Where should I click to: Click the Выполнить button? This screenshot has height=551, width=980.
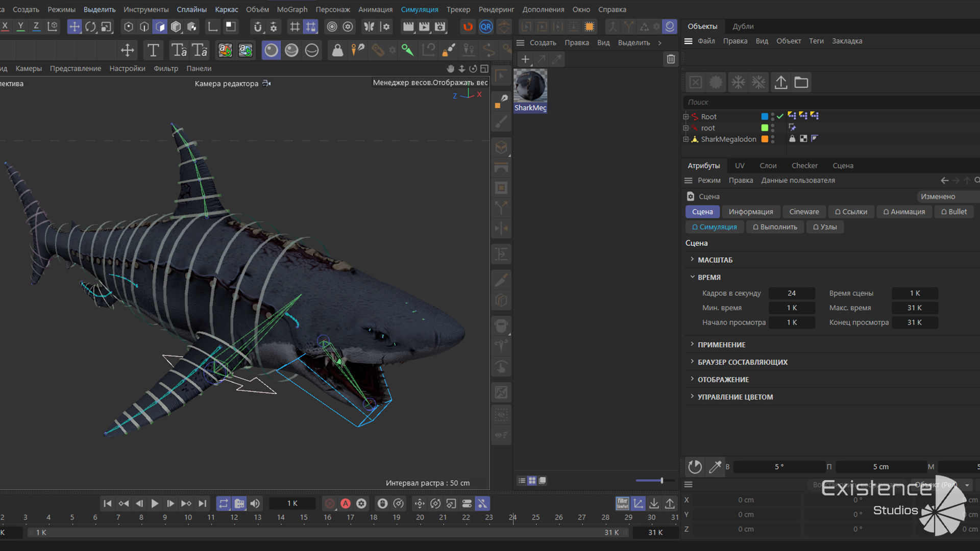tap(775, 227)
